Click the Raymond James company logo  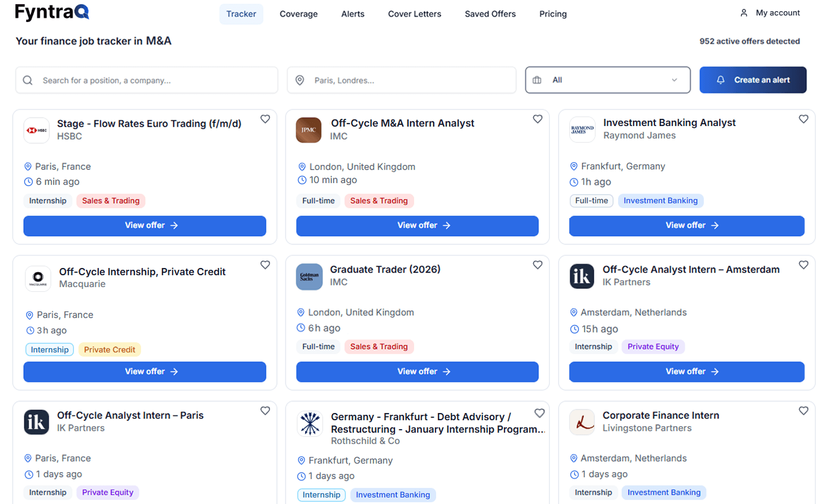point(582,130)
